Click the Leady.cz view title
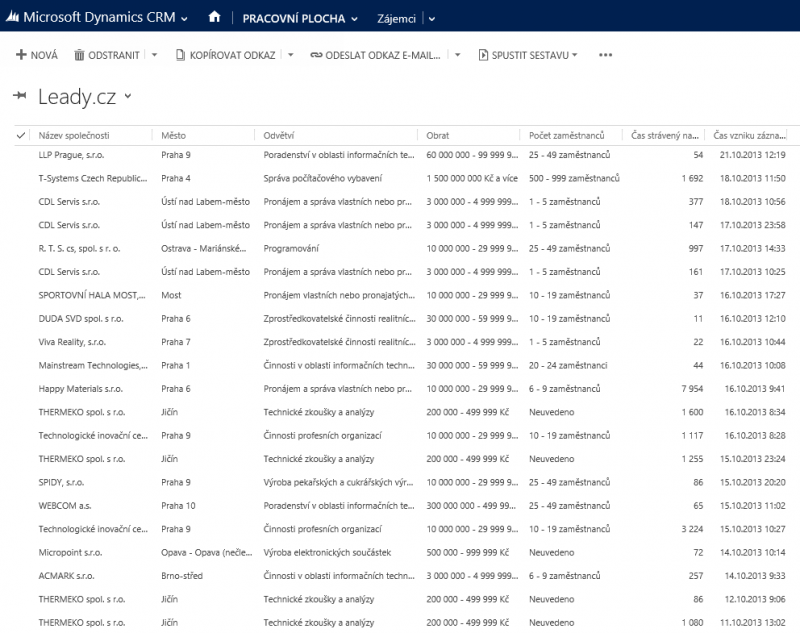 77,96
